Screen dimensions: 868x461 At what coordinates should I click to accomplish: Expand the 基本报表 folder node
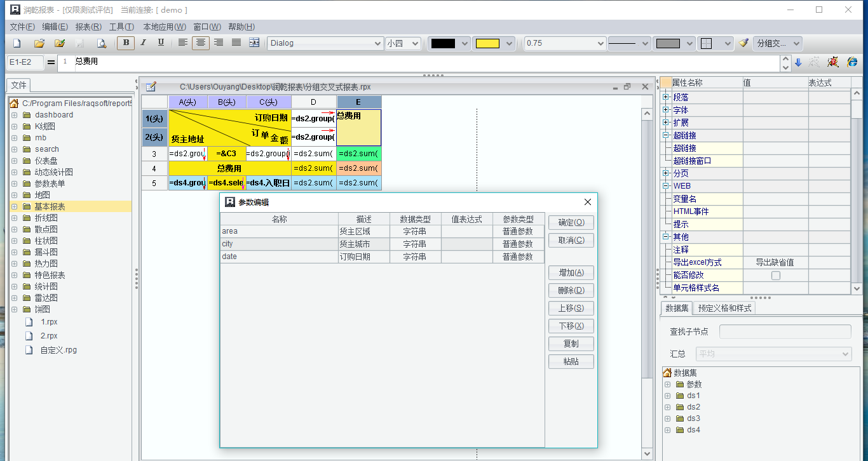point(14,206)
